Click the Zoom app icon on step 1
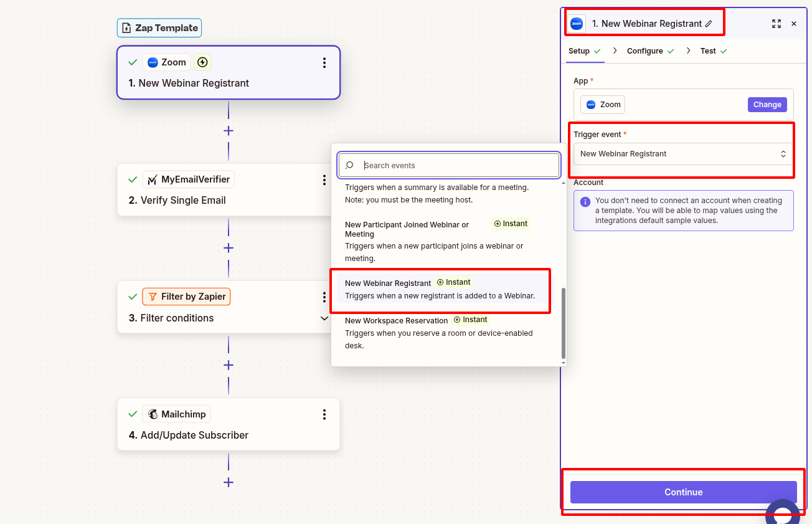The height and width of the screenshot is (524, 812). pyautogui.click(x=151, y=62)
